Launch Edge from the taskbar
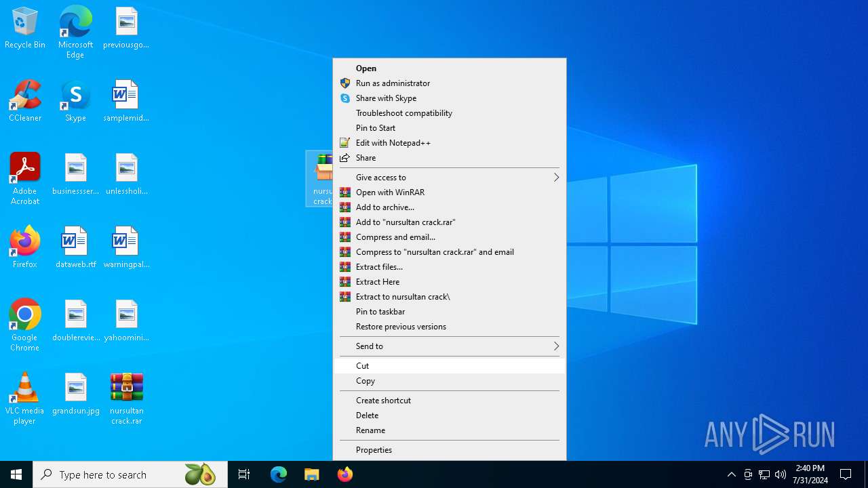 (279, 474)
